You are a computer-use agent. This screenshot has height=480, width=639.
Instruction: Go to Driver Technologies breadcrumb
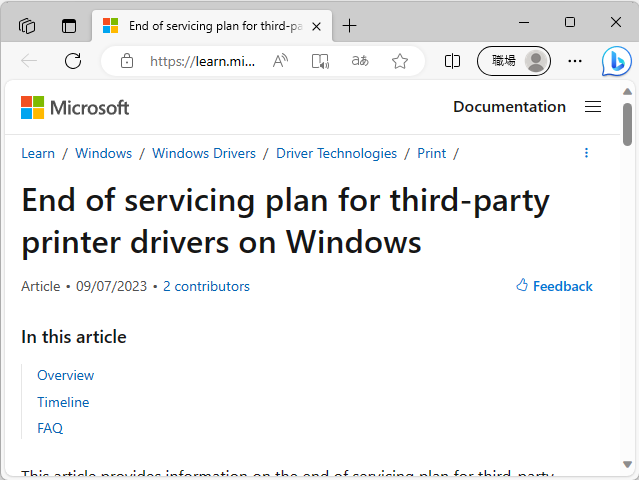pyautogui.click(x=337, y=154)
